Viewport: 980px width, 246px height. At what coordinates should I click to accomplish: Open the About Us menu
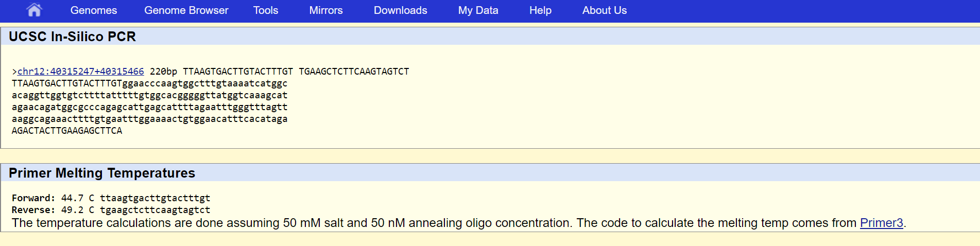pyautogui.click(x=605, y=10)
